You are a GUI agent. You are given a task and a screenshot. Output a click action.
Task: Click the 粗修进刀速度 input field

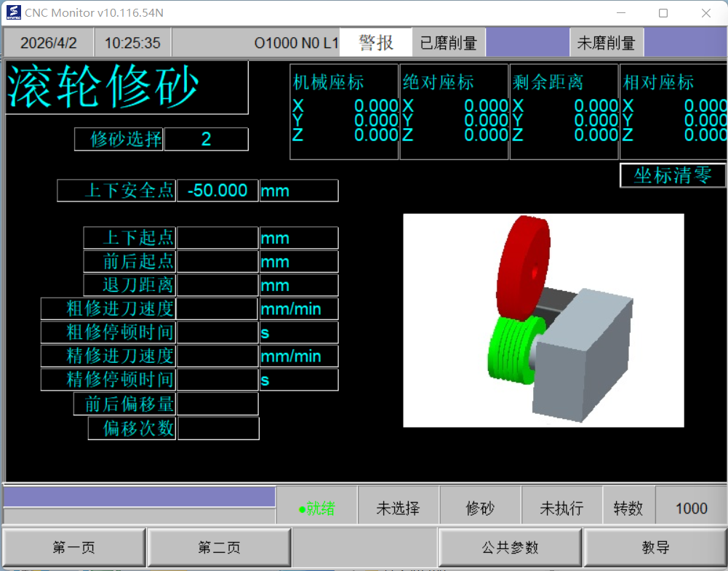[217, 308]
